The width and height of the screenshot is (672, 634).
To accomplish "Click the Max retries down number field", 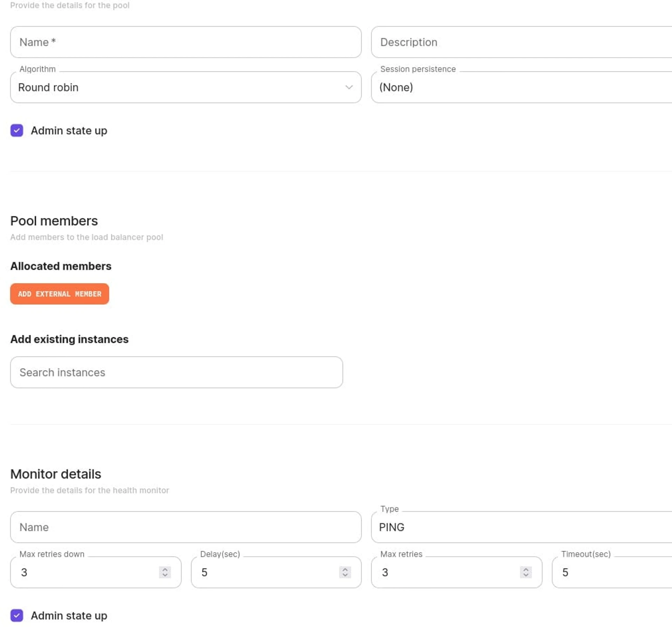I will pyautogui.click(x=96, y=572).
